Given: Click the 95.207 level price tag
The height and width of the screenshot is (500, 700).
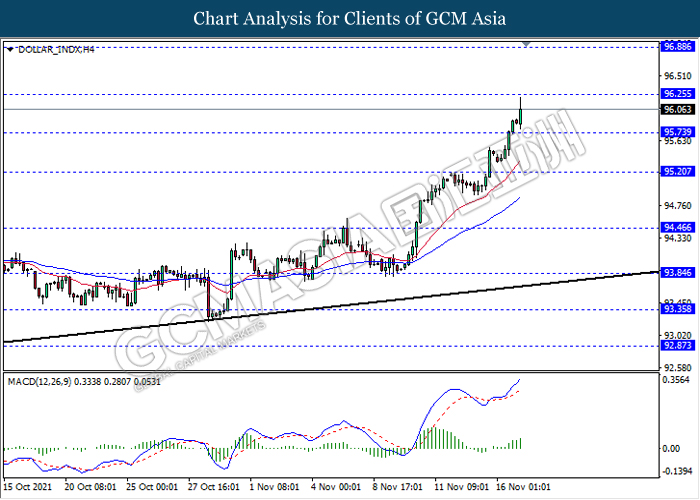Looking at the screenshot, I should (x=677, y=172).
